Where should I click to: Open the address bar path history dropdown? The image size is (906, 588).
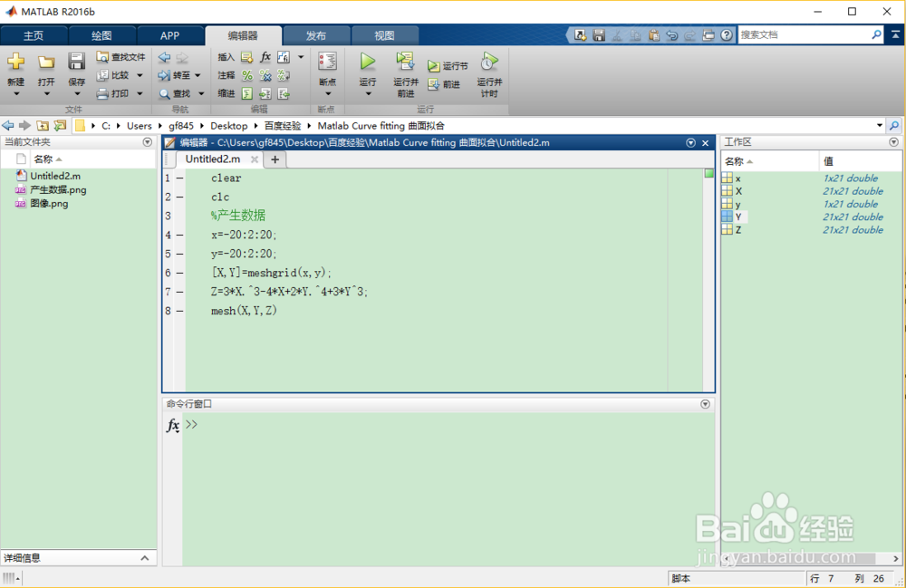coord(880,125)
